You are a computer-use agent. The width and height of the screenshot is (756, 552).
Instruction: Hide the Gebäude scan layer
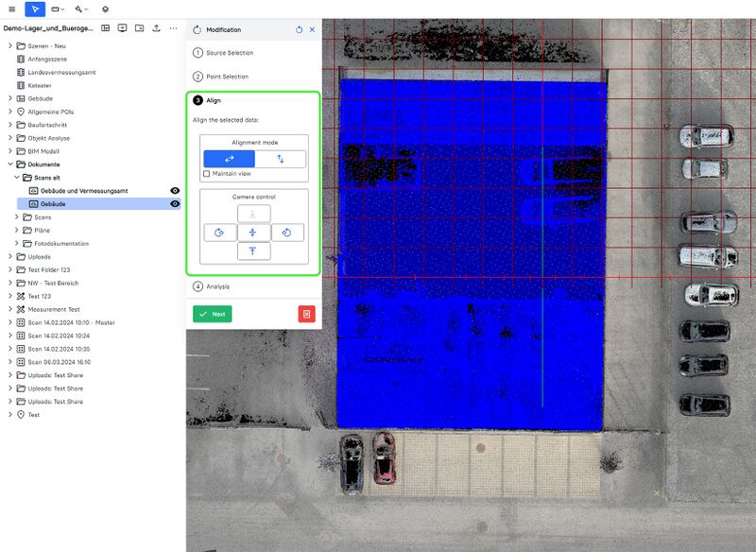[174, 204]
